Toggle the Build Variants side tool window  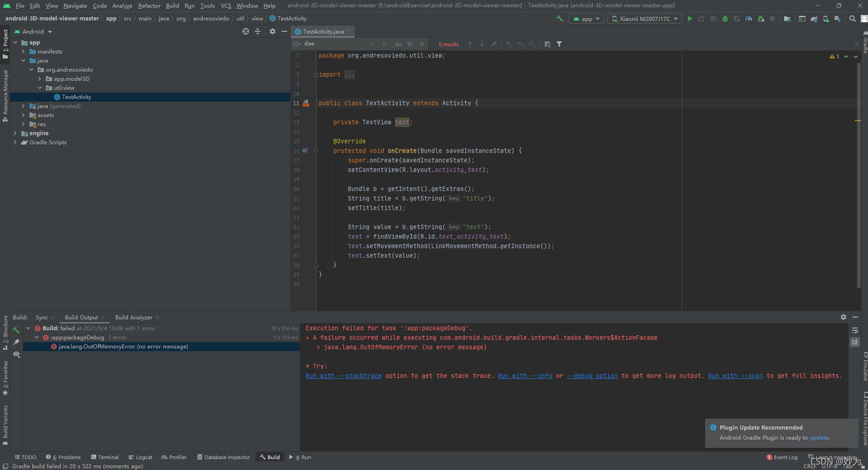[x=5, y=425]
